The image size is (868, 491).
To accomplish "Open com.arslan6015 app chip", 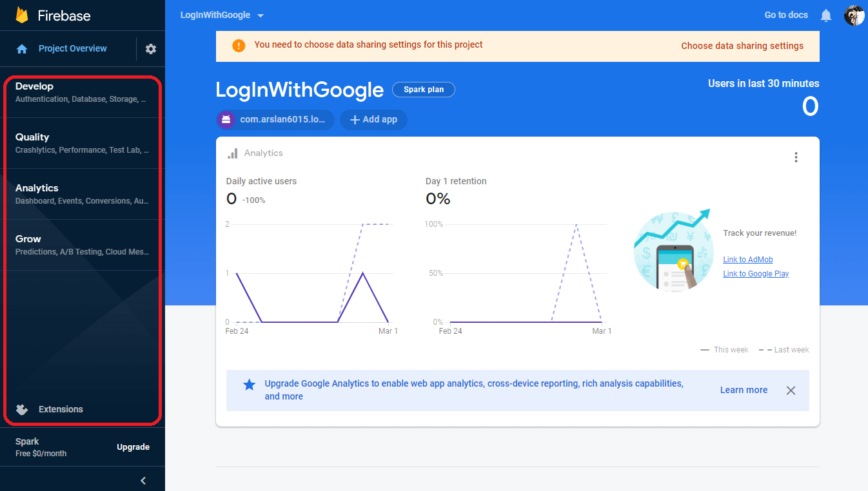I will (275, 120).
